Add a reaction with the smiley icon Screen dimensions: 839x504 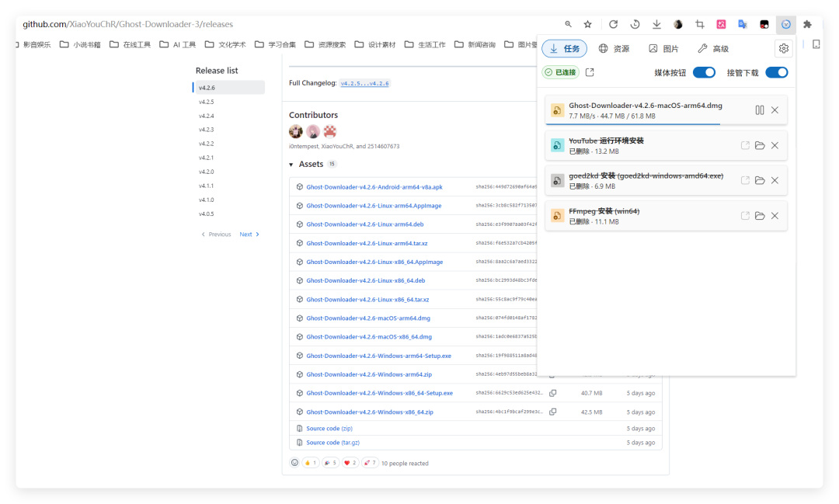click(x=294, y=463)
